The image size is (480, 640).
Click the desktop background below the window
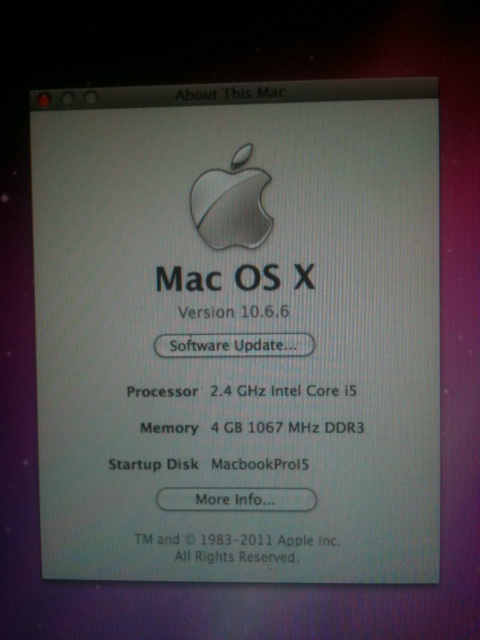point(240,612)
